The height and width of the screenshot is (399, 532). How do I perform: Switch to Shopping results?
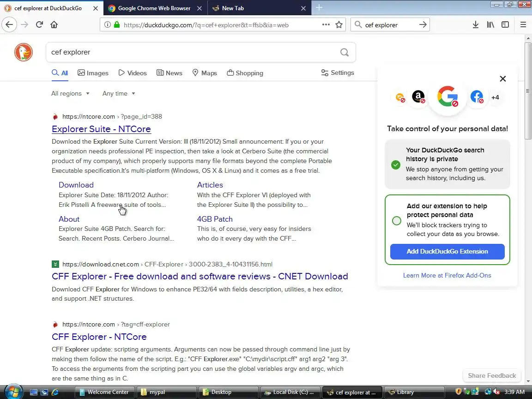245,73
